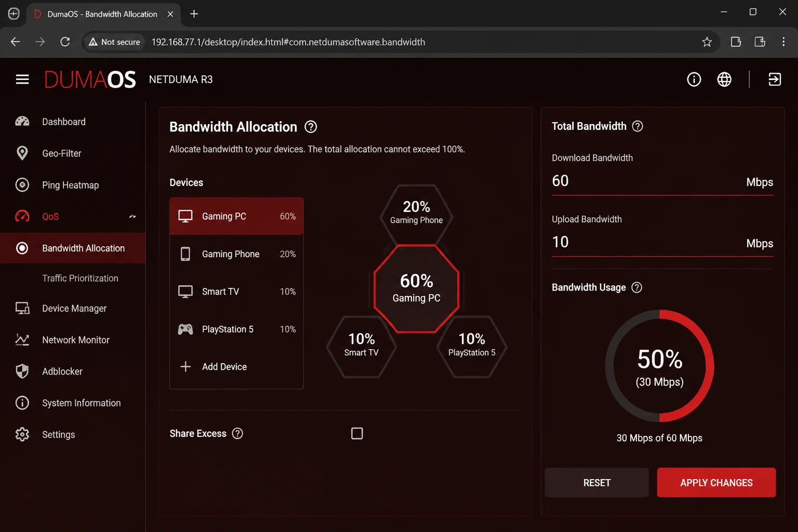Select the 10% PlayStation 5 hexagon
Image resolution: width=798 pixels, height=532 pixels.
click(x=472, y=346)
